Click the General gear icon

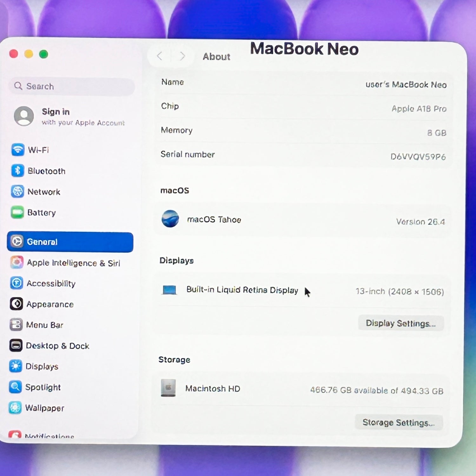(x=17, y=241)
